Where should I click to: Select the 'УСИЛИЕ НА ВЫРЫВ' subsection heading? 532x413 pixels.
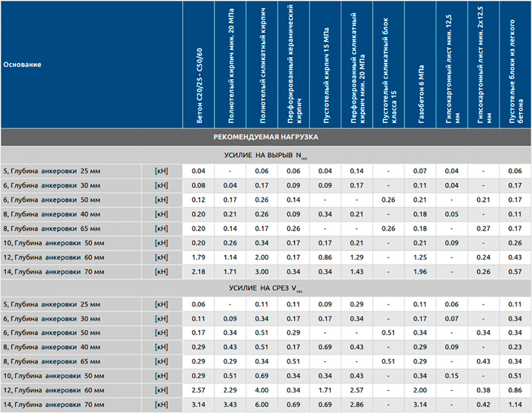click(266, 156)
